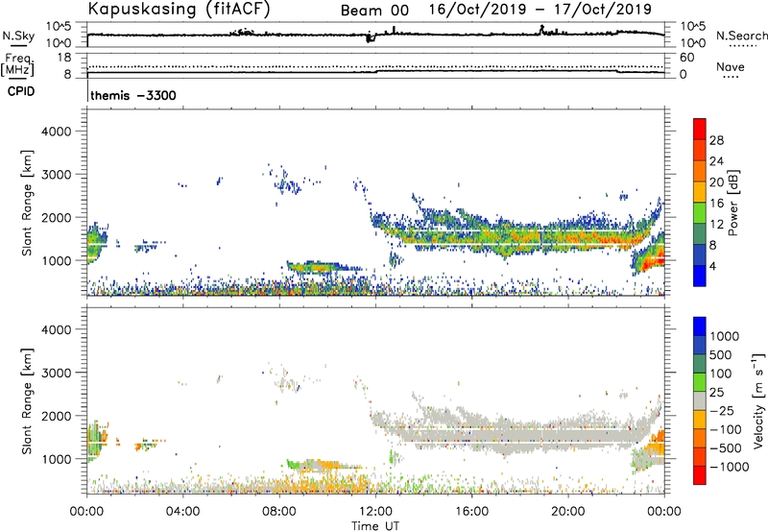This screenshot has height=532, width=768.
Task: Click the 'Freq. [MHz]' axis label
Action: tap(18, 64)
